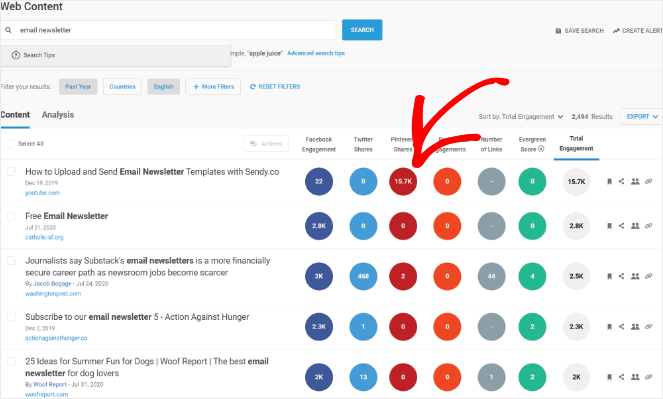
Task: Click the 468 Twitter shares circle
Action: pyautogui.click(x=363, y=276)
